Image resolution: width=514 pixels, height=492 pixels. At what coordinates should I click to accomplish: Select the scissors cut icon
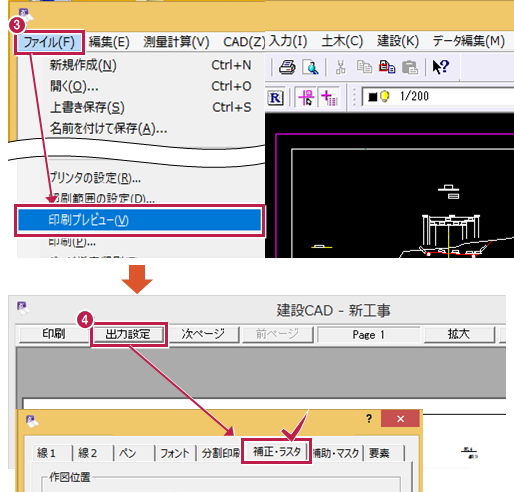click(x=340, y=67)
